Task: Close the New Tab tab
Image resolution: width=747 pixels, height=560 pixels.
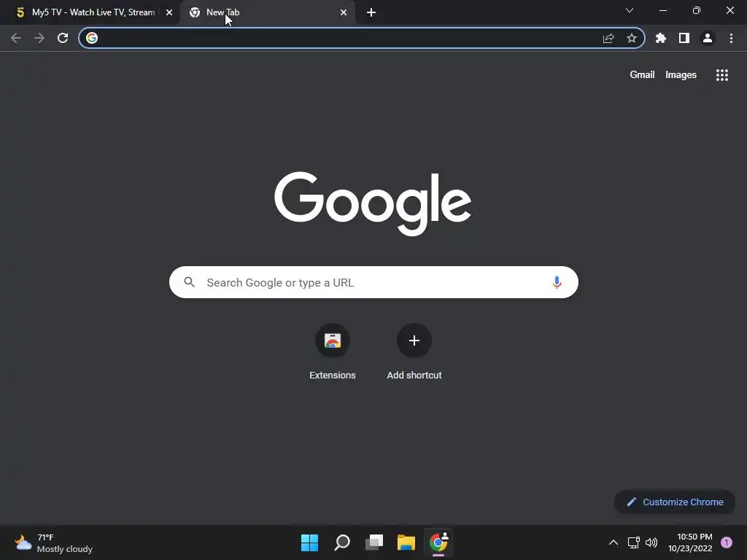Action: point(344,12)
